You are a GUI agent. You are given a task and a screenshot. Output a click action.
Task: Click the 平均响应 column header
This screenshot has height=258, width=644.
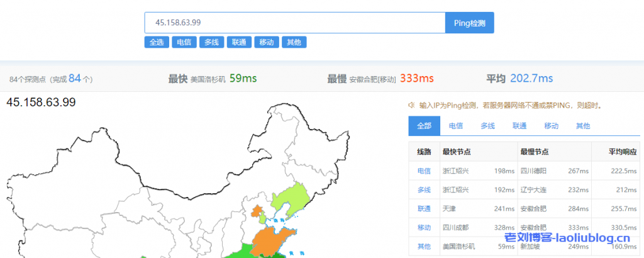tap(622, 152)
